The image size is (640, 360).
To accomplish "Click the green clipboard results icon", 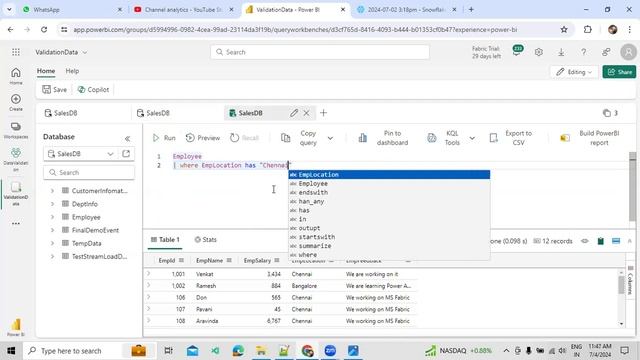I will coord(600,241).
